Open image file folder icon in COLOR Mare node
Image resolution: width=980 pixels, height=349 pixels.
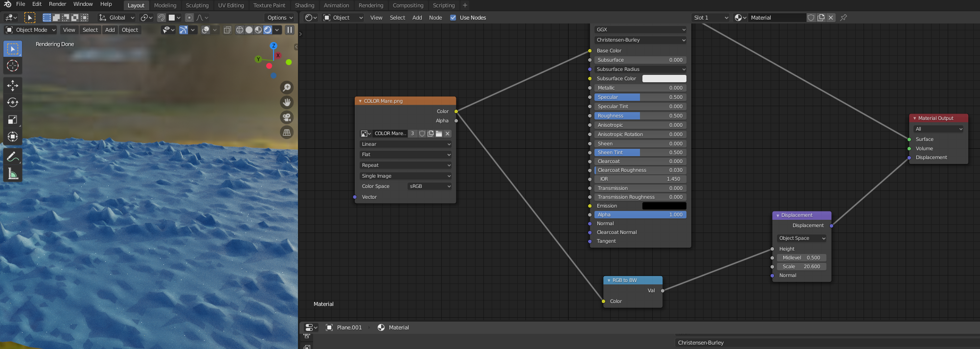pyautogui.click(x=439, y=134)
